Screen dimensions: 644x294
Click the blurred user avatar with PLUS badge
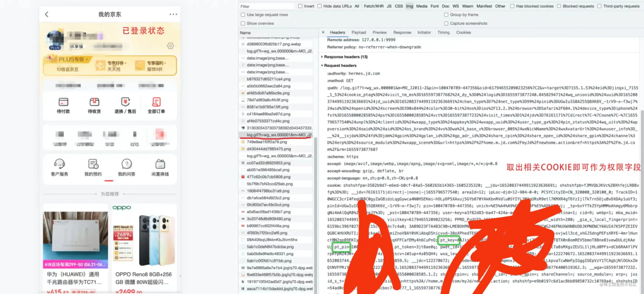(55, 40)
